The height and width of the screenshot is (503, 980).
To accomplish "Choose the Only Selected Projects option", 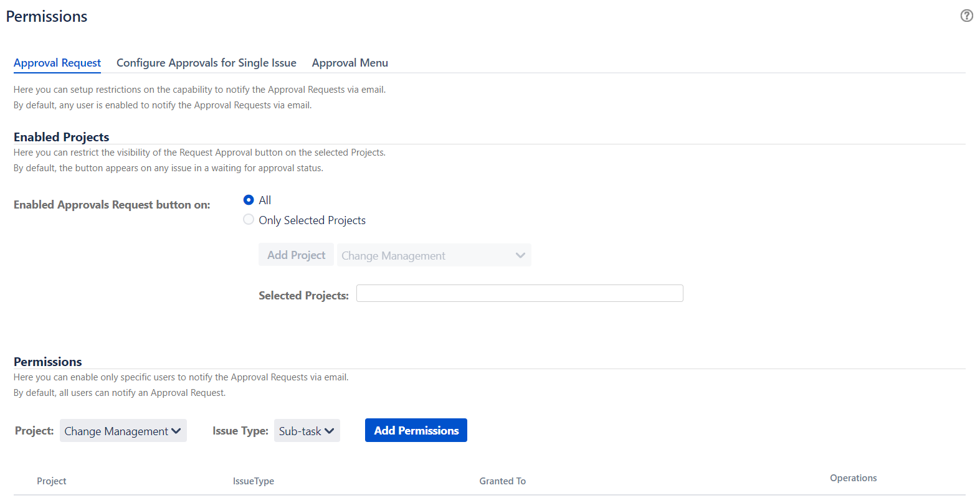I will 249,220.
